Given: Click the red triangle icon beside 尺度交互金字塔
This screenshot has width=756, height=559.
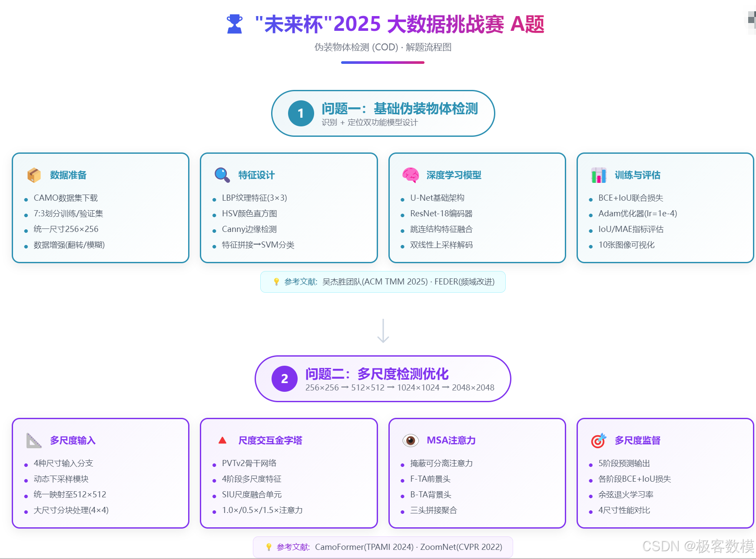Looking at the screenshot, I should coord(222,440).
